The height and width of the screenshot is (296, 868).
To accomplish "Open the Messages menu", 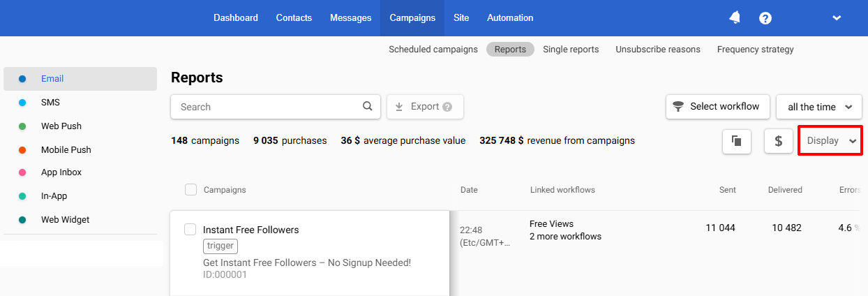I will pos(351,18).
